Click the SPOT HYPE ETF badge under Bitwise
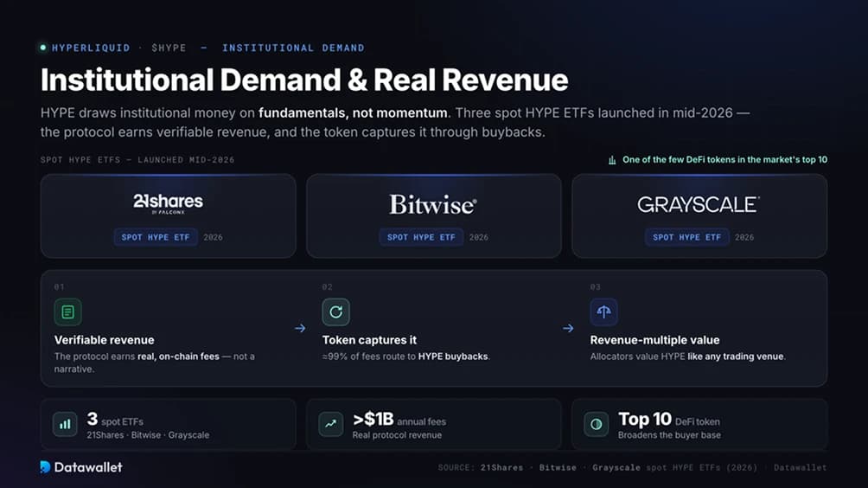The width and height of the screenshot is (868, 488). (x=421, y=237)
